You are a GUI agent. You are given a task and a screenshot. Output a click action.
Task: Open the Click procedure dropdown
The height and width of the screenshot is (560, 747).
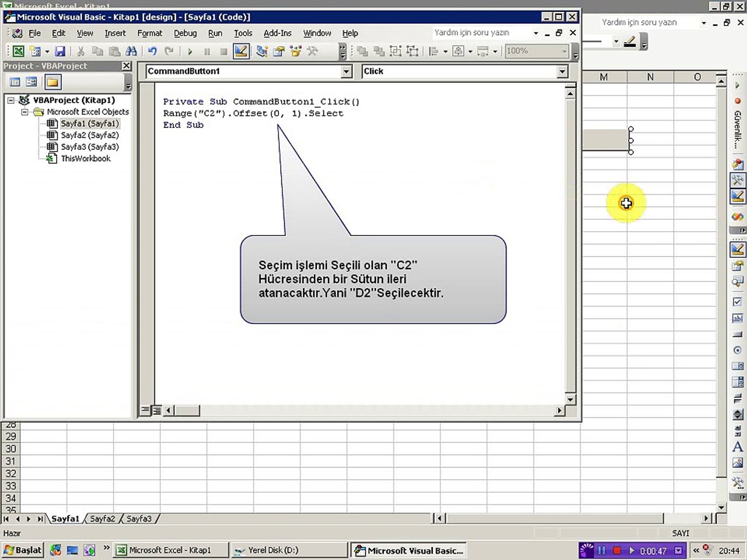point(562,72)
